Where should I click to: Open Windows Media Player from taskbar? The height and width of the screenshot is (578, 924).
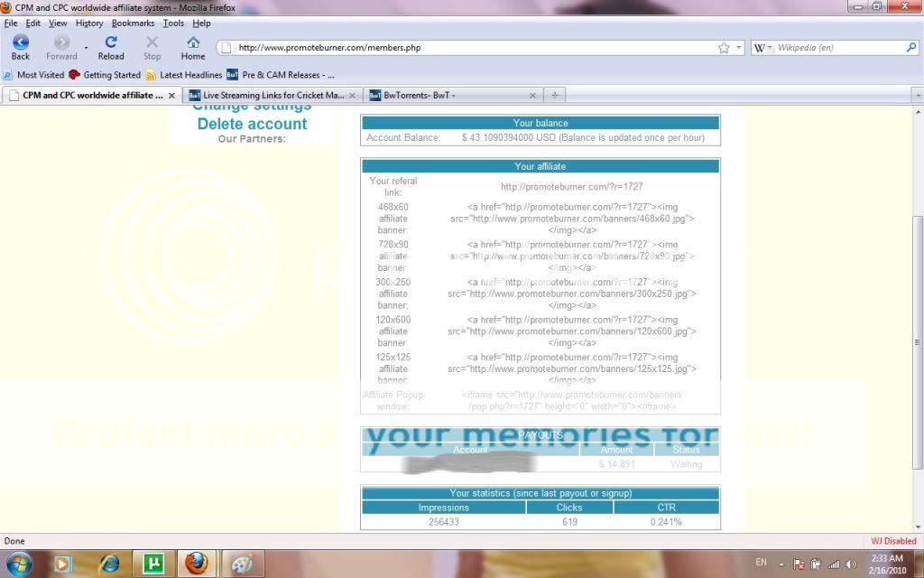pos(61,564)
